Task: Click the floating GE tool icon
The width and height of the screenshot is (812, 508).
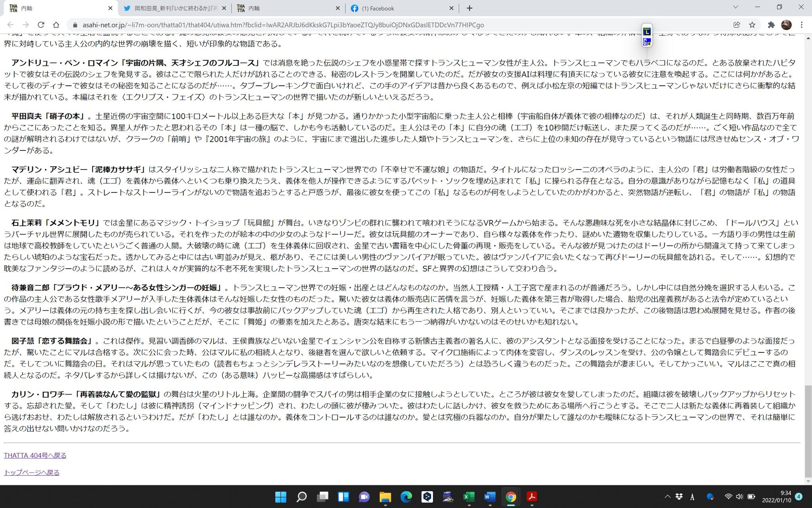Action: 647,42
